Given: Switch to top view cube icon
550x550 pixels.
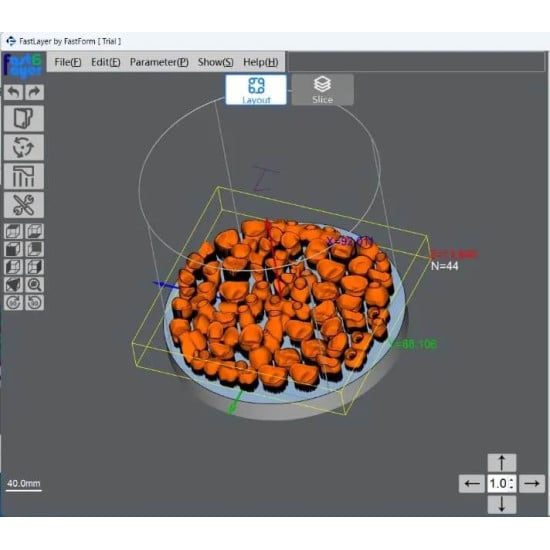Looking at the screenshot, I should click(13, 232).
